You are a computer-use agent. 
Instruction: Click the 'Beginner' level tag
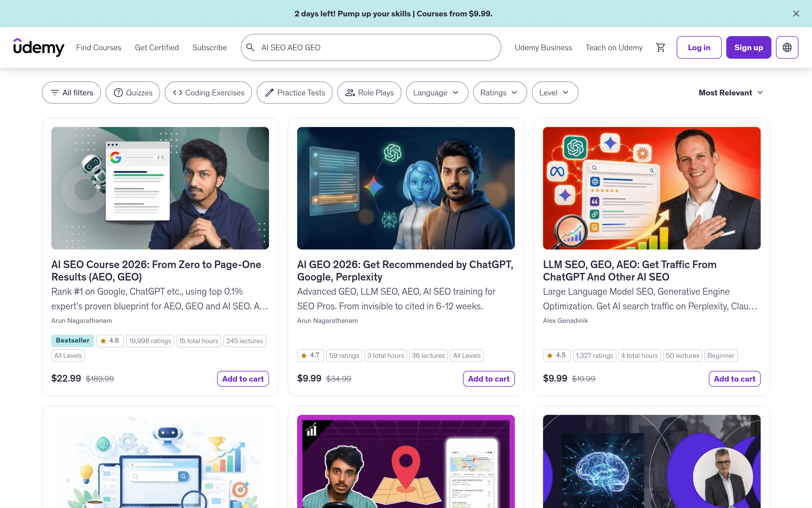pos(721,355)
